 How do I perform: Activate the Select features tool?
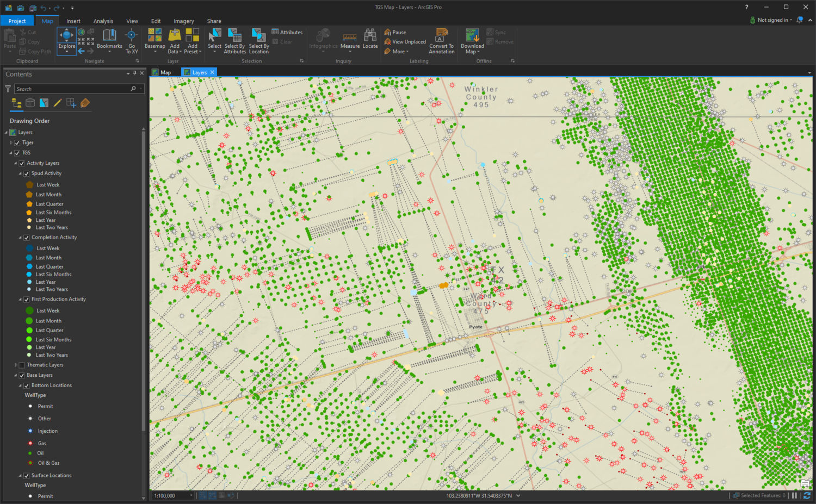[x=215, y=41]
